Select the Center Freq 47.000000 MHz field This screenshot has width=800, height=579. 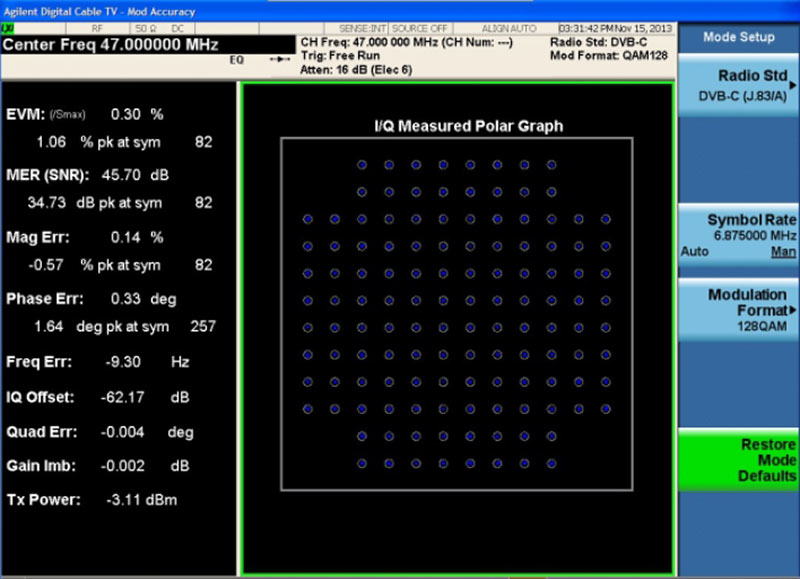112,45
